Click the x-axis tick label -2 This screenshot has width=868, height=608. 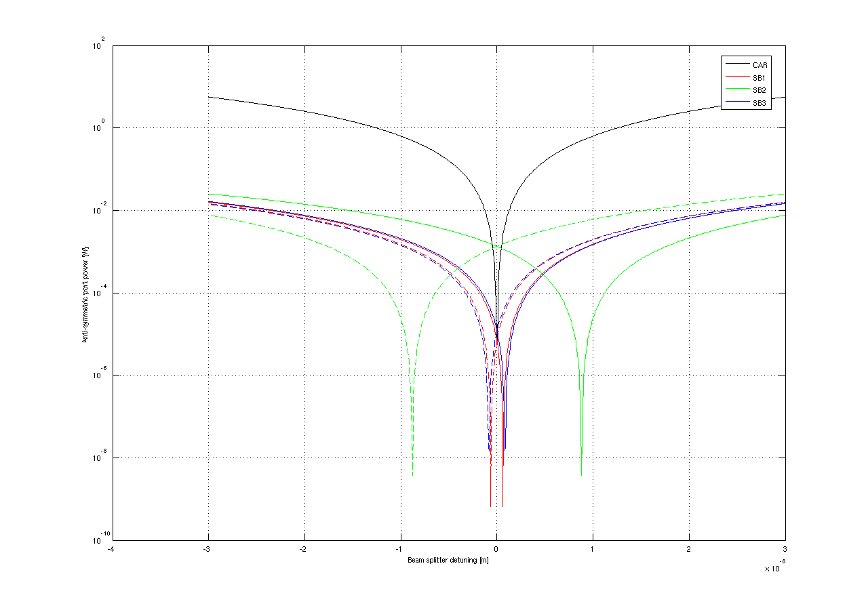point(304,548)
